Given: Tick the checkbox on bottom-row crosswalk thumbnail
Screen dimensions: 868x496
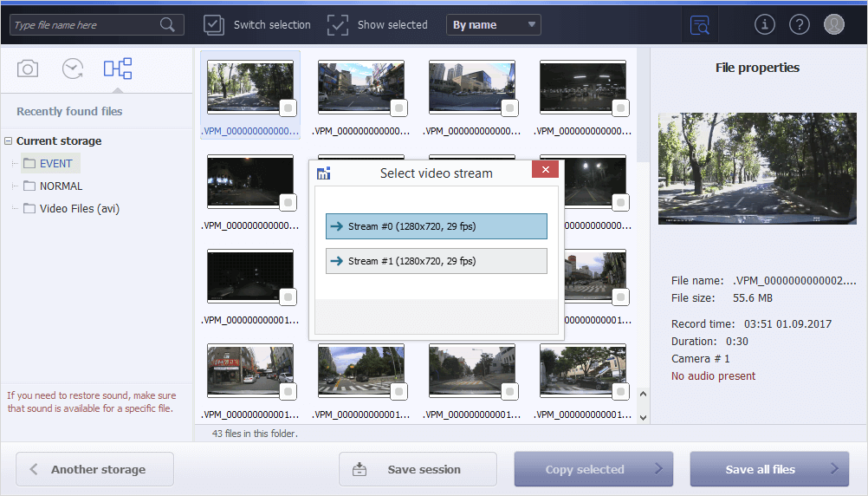Looking at the screenshot, I should click(x=398, y=391).
